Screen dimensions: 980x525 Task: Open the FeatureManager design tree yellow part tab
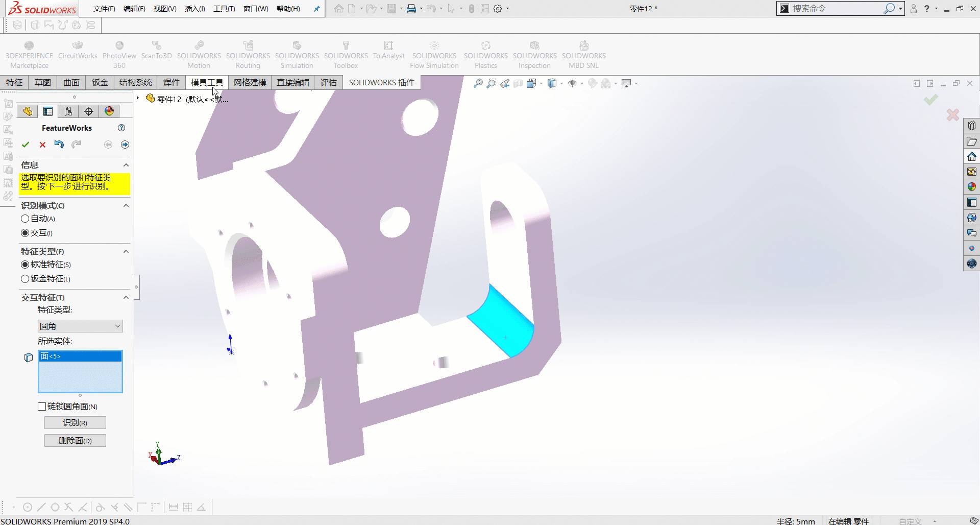point(28,111)
